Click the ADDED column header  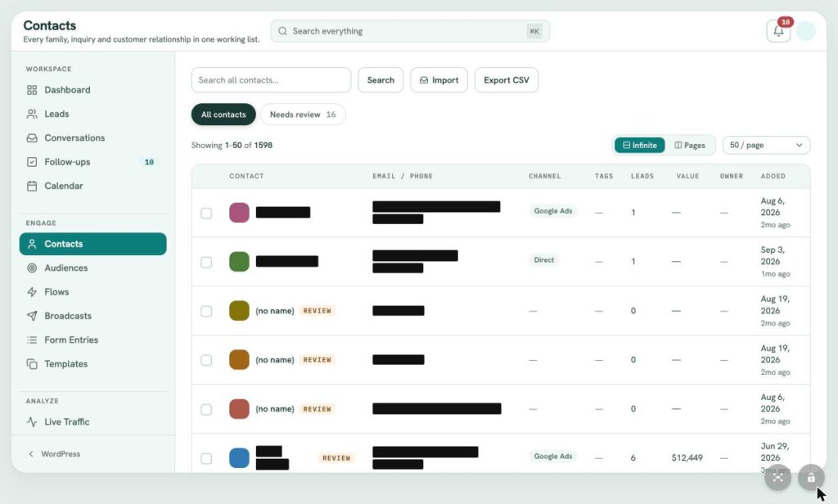(773, 176)
